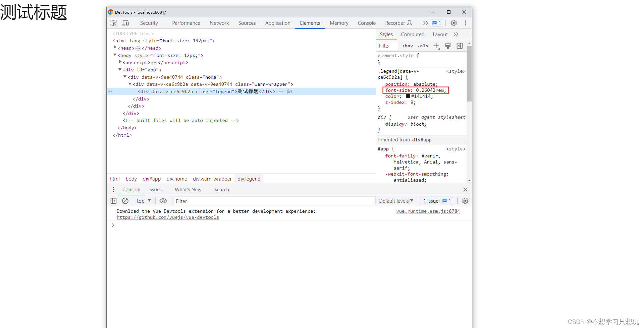Image resolution: width=644 pixels, height=328 pixels.
Task: Toggle the device toolbar icon
Action: [x=125, y=23]
